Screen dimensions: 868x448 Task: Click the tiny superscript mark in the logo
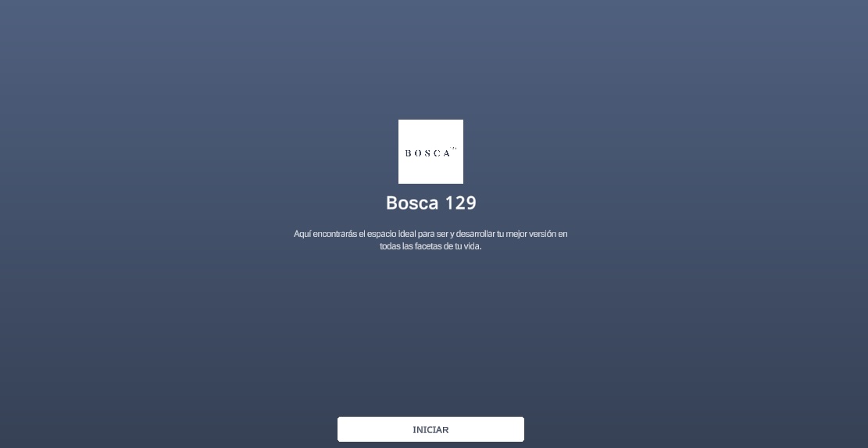tap(453, 148)
